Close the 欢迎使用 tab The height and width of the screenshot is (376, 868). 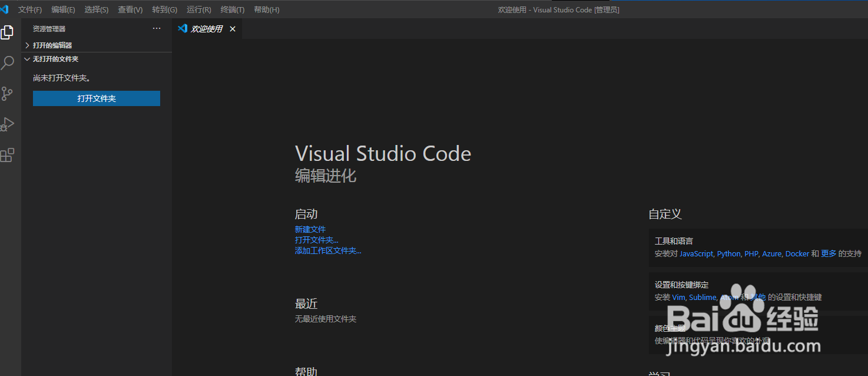(233, 29)
